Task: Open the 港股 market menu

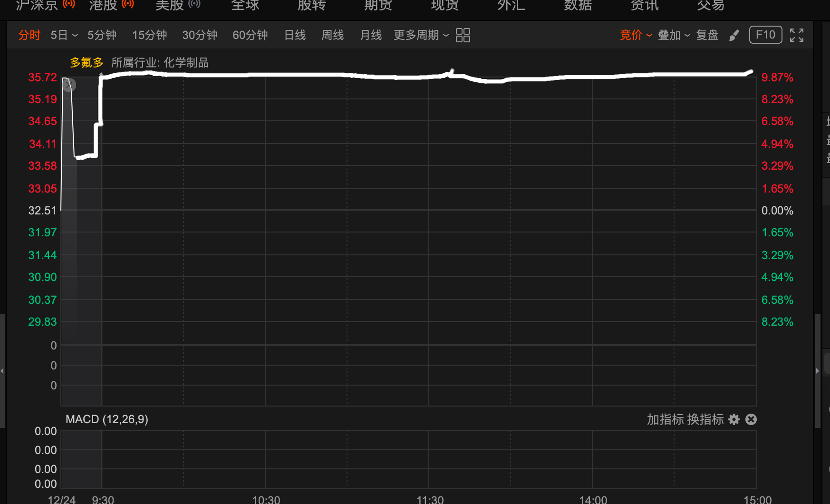Action: 103,5
